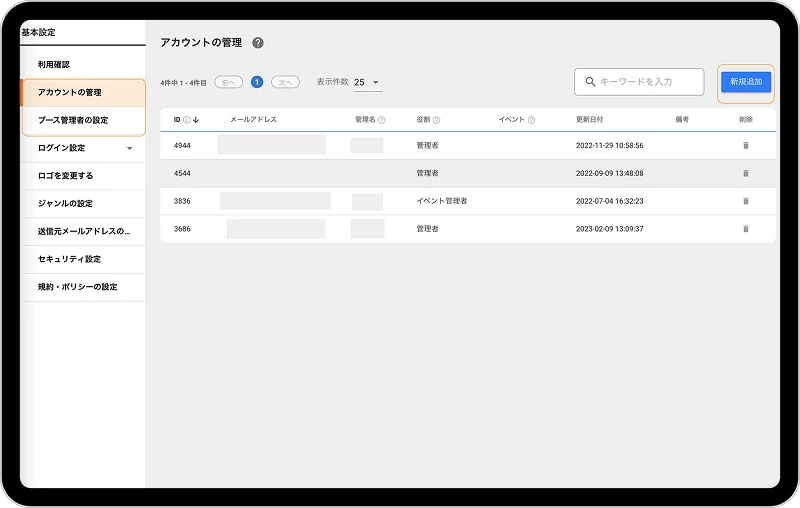The image size is (800, 508).
Task: Click delete icon for account 3686
Action: [x=745, y=229]
